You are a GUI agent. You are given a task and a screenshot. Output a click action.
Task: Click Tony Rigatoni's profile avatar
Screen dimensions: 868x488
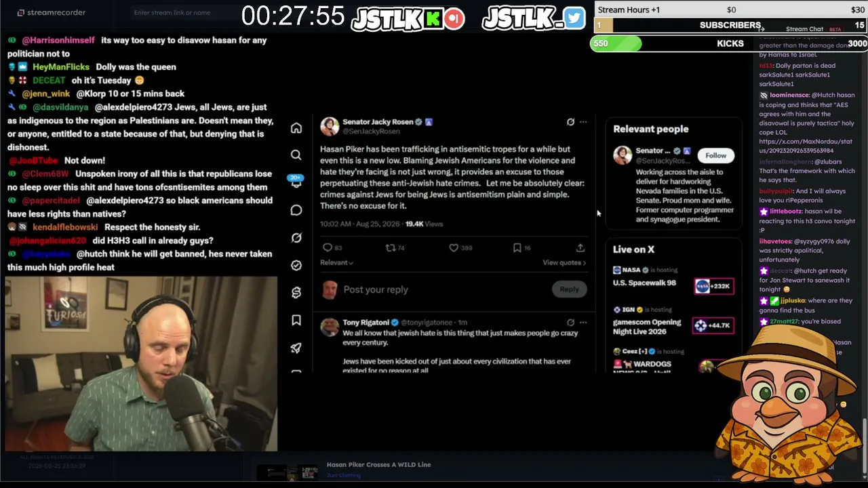(x=330, y=327)
